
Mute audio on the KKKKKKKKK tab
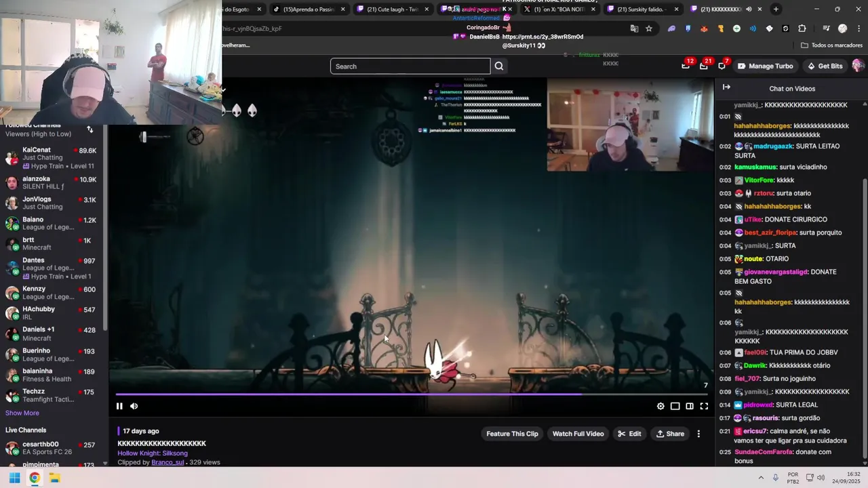[x=749, y=9]
